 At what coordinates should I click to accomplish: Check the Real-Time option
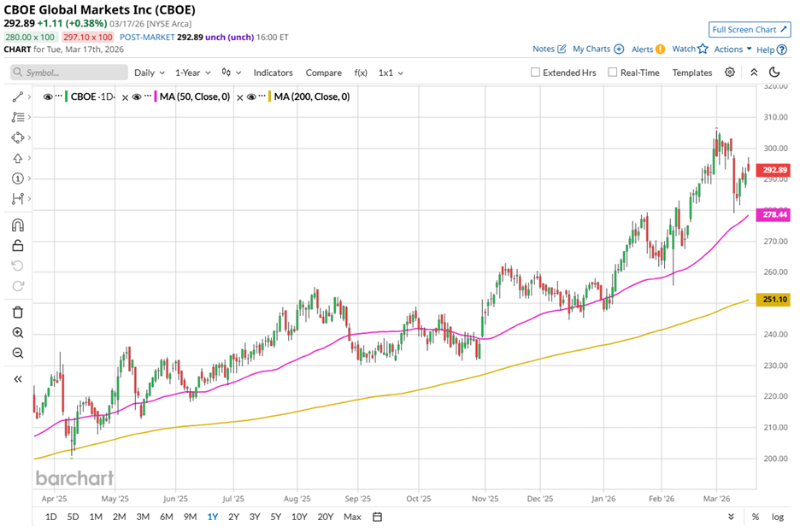coord(613,73)
